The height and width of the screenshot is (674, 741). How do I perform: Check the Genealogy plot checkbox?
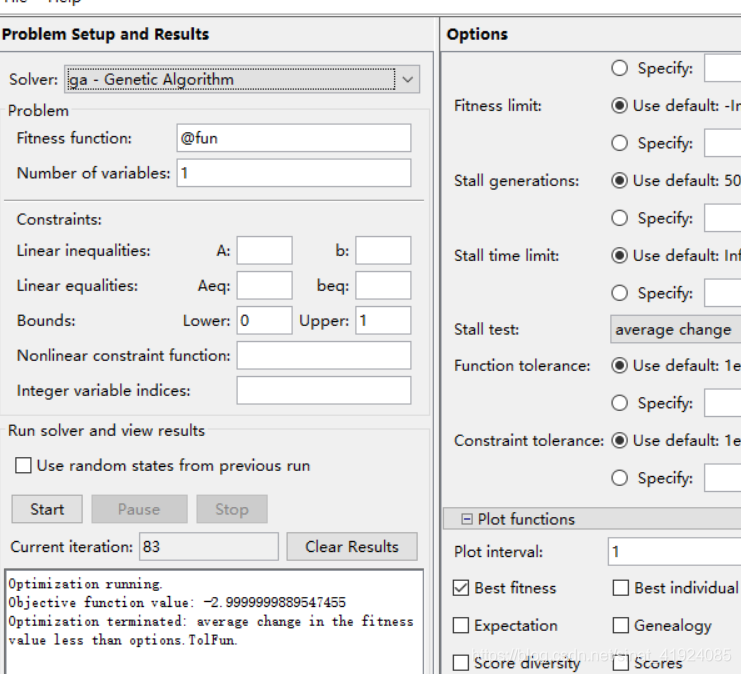[x=620, y=625]
